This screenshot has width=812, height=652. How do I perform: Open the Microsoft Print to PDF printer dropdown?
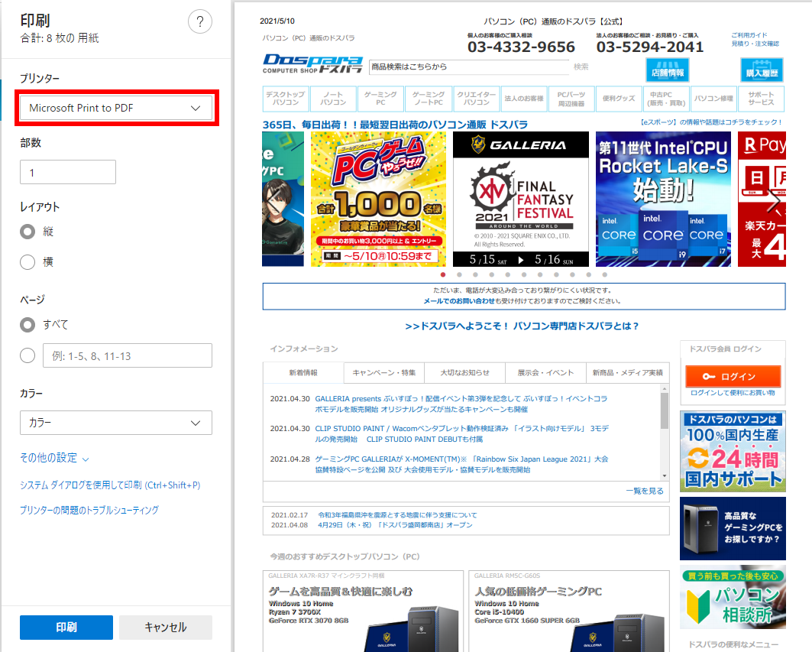pyautogui.click(x=116, y=108)
